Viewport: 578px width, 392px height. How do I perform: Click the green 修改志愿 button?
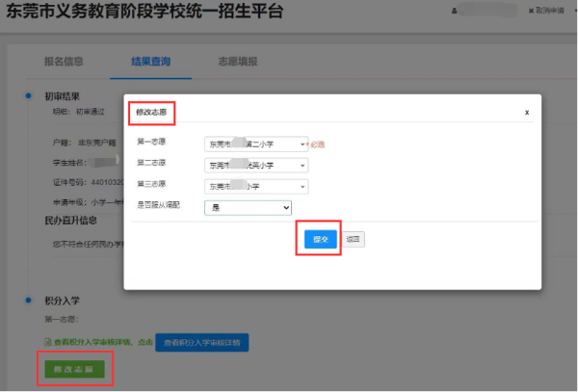74,369
